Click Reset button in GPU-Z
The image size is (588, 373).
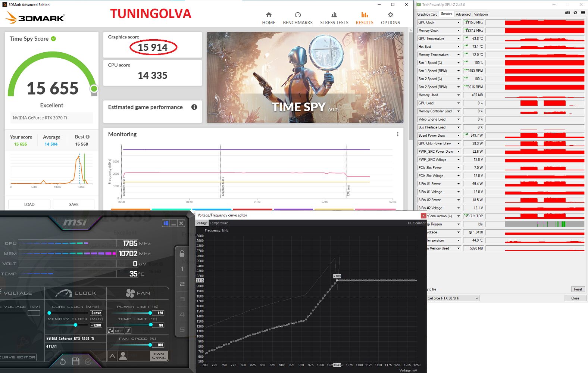click(x=578, y=289)
